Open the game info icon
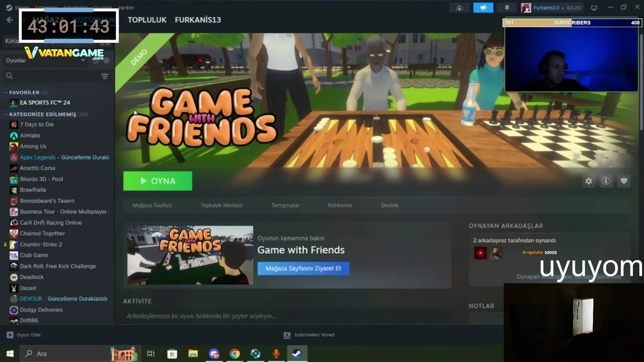Image resolution: width=644 pixels, height=362 pixels. [606, 181]
